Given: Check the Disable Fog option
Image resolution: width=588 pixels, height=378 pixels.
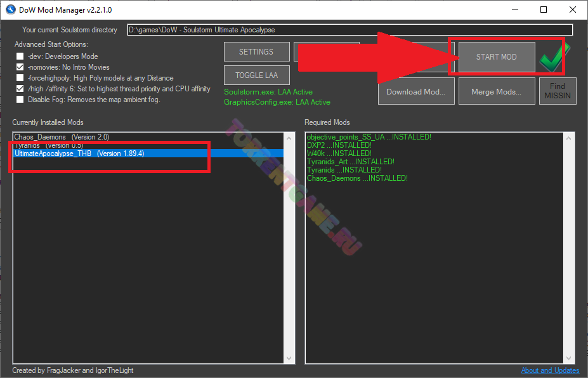Looking at the screenshot, I should pyautogui.click(x=20, y=100).
